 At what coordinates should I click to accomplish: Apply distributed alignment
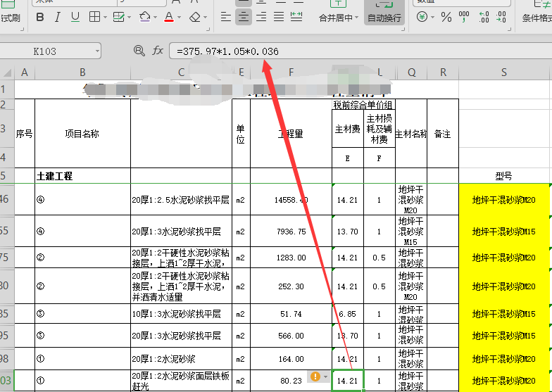point(296,17)
